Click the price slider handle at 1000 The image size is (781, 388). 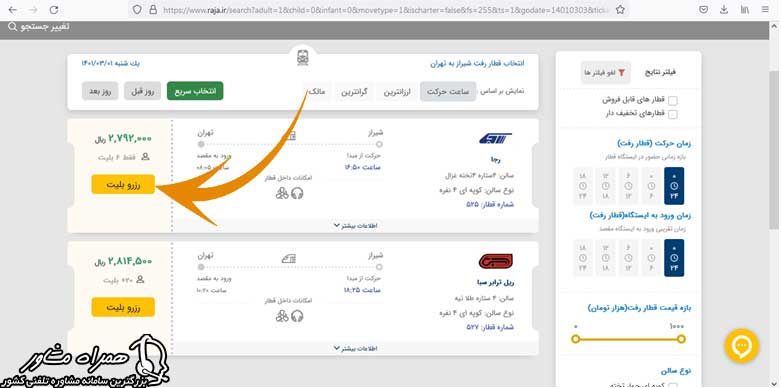681,339
